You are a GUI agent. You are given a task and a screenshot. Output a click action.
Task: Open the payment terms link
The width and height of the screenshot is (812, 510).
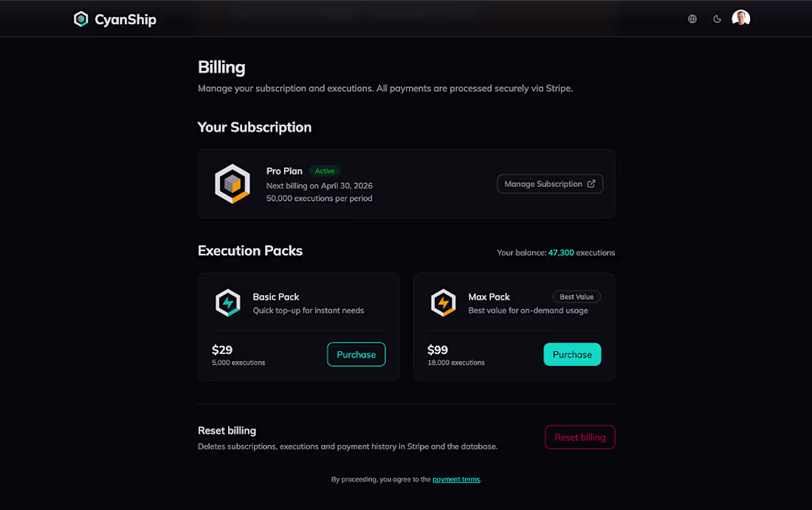pyautogui.click(x=456, y=480)
